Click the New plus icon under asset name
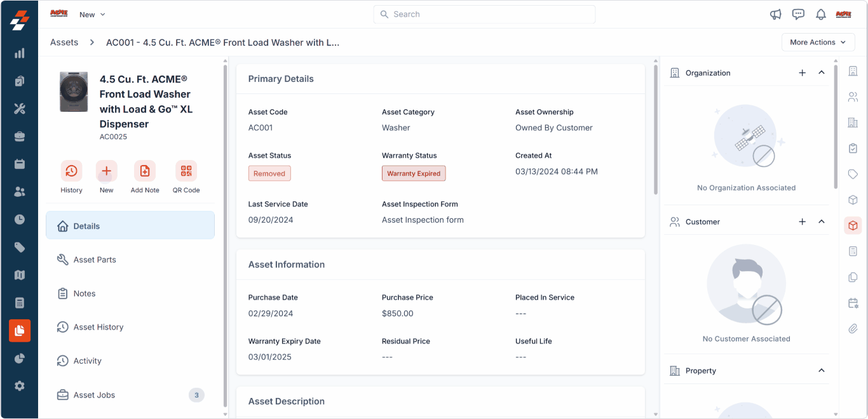The height and width of the screenshot is (419, 868). pos(107,171)
